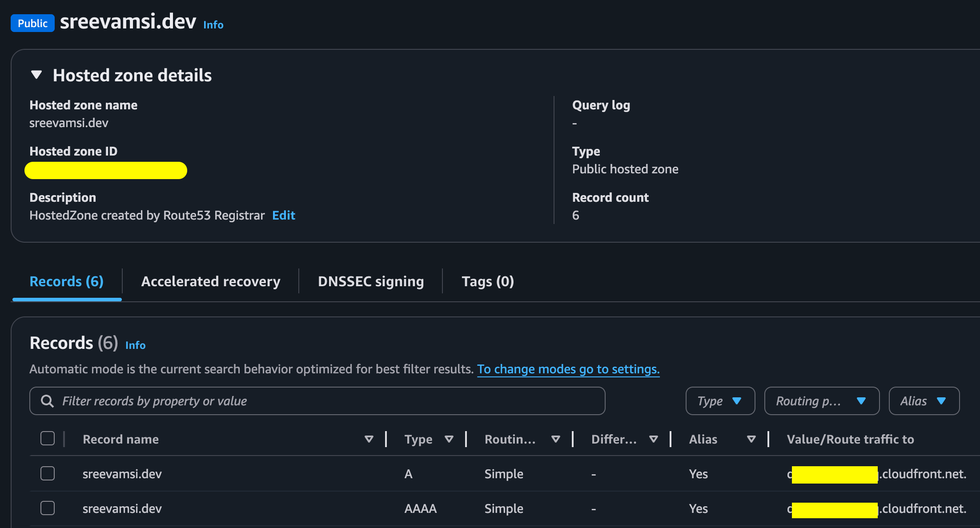Open the DNSSEC signing tab
Image resolution: width=980 pixels, height=528 pixels.
click(x=371, y=281)
